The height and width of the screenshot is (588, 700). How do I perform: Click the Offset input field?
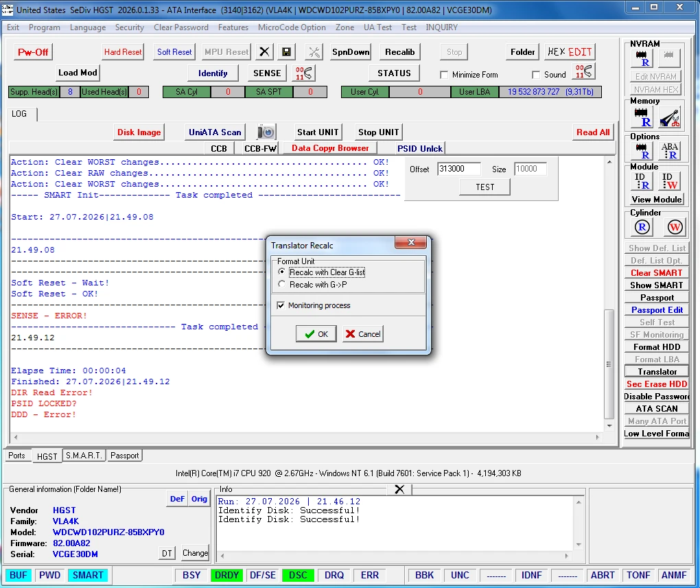coord(459,169)
